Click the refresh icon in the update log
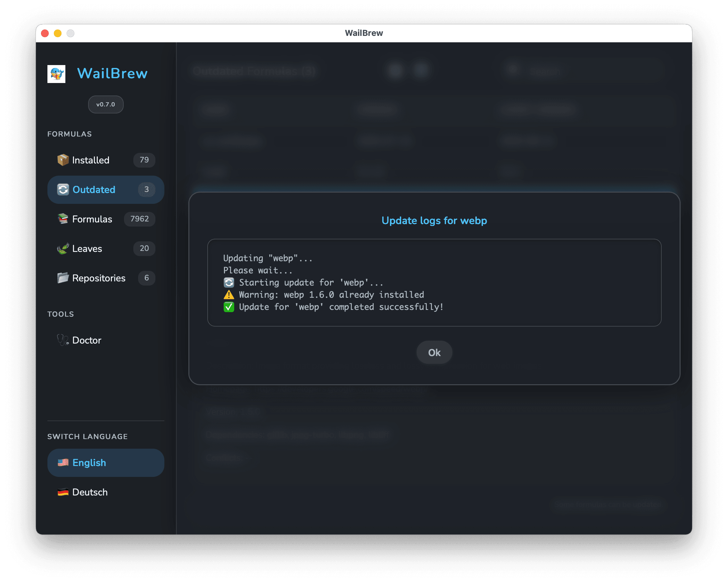728x582 pixels. coord(228,282)
